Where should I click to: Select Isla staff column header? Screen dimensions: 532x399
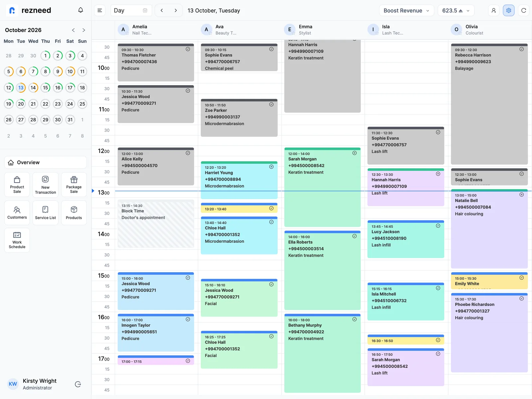(406, 30)
